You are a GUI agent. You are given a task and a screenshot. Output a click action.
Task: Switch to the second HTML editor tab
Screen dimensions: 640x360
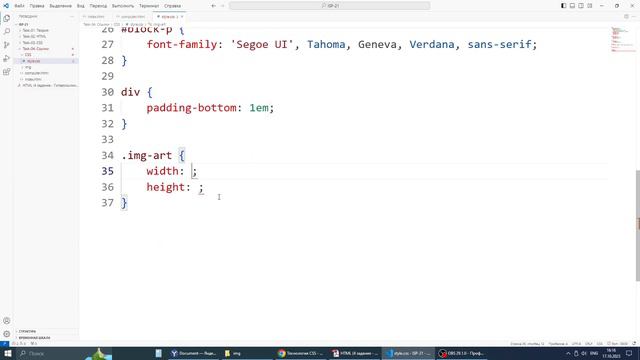pos(133,17)
